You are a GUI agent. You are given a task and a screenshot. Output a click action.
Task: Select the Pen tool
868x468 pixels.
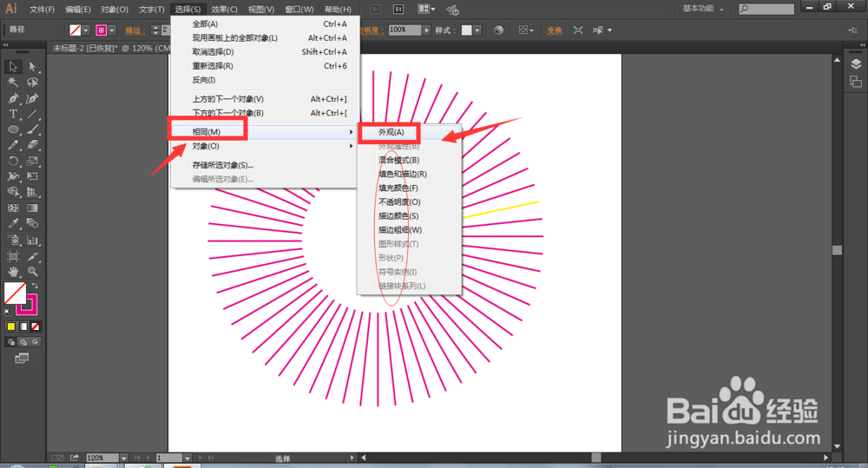13,99
